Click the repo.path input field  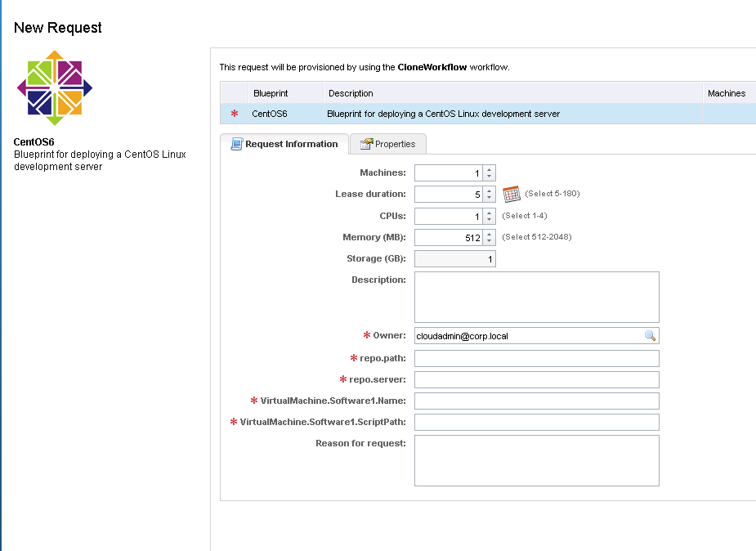coord(535,357)
